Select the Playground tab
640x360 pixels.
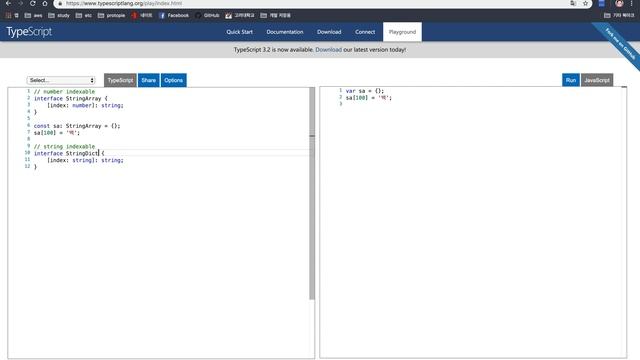(x=402, y=32)
